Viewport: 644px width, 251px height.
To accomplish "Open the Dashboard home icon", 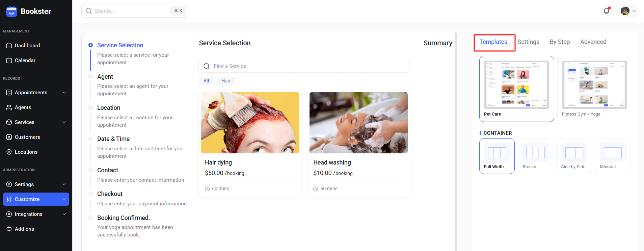I will [9, 45].
